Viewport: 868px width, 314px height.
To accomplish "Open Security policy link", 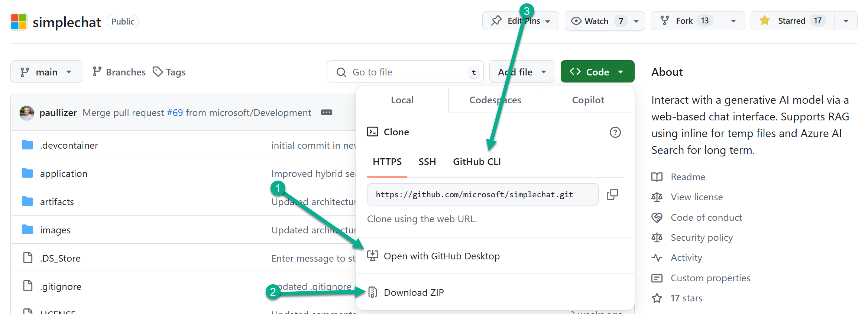I will (702, 237).
